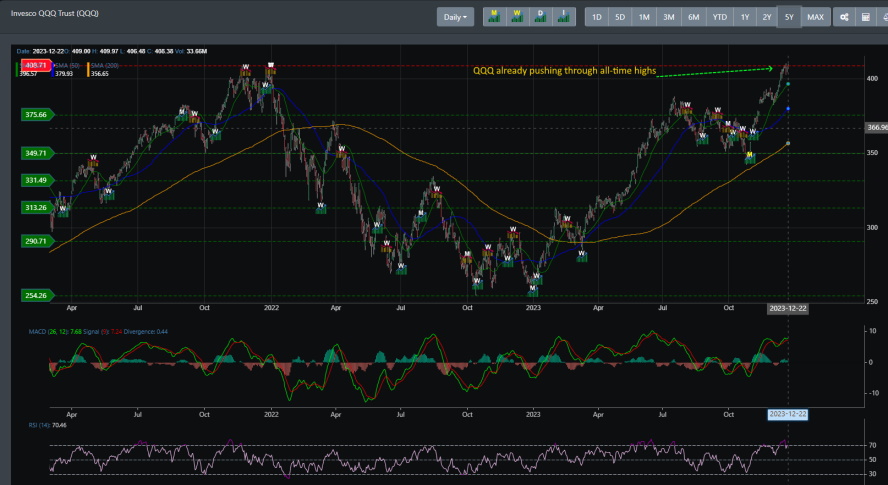The width and height of the screenshot is (888, 485).
Task: Click the 2023-12-22 date tag under price chart
Action: (787, 308)
